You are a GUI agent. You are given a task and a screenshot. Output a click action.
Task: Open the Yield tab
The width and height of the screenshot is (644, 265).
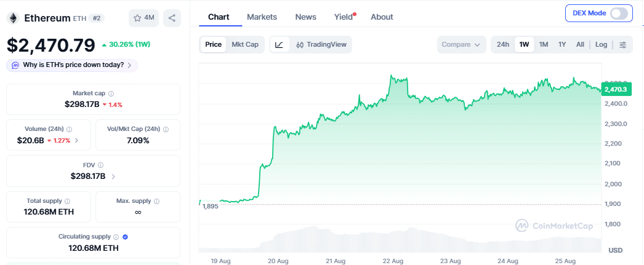point(344,17)
